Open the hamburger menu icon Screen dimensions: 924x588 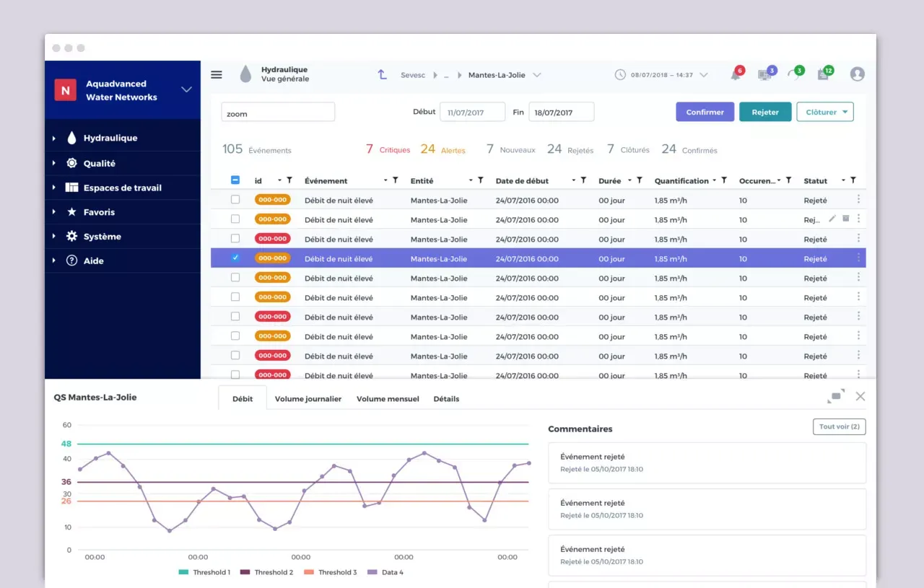pyautogui.click(x=217, y=74)
